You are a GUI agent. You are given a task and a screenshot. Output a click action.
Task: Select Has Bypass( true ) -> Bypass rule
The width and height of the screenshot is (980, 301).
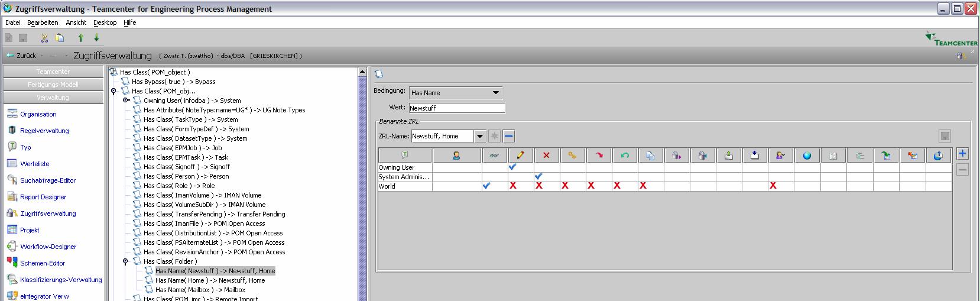point(173,82)
